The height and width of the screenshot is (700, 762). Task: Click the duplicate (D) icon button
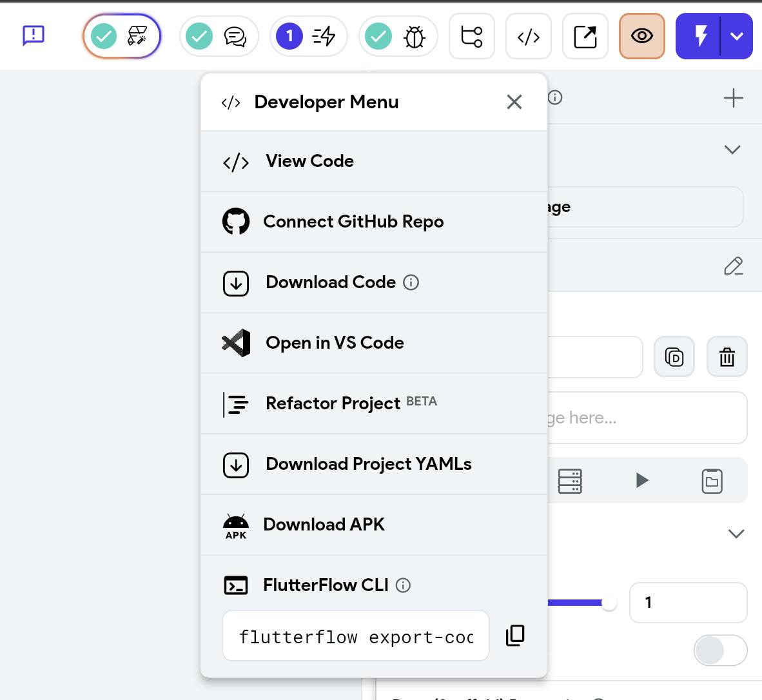[674, 357]
